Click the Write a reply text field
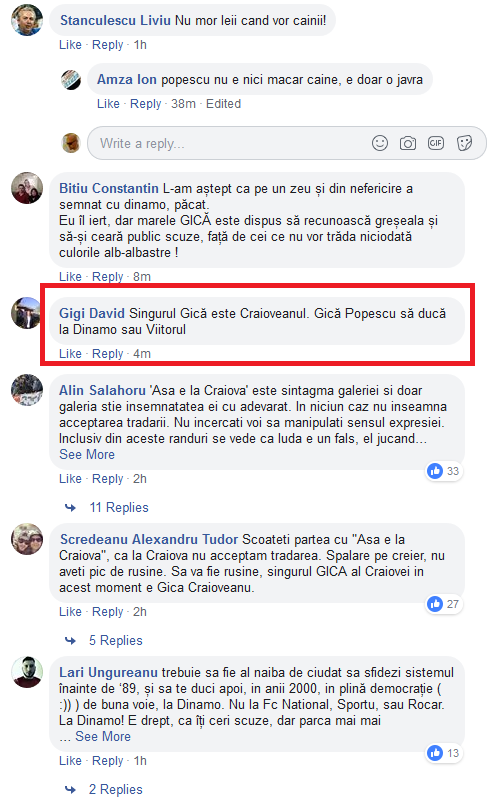 pyautogui.click(x=229, y=143)
